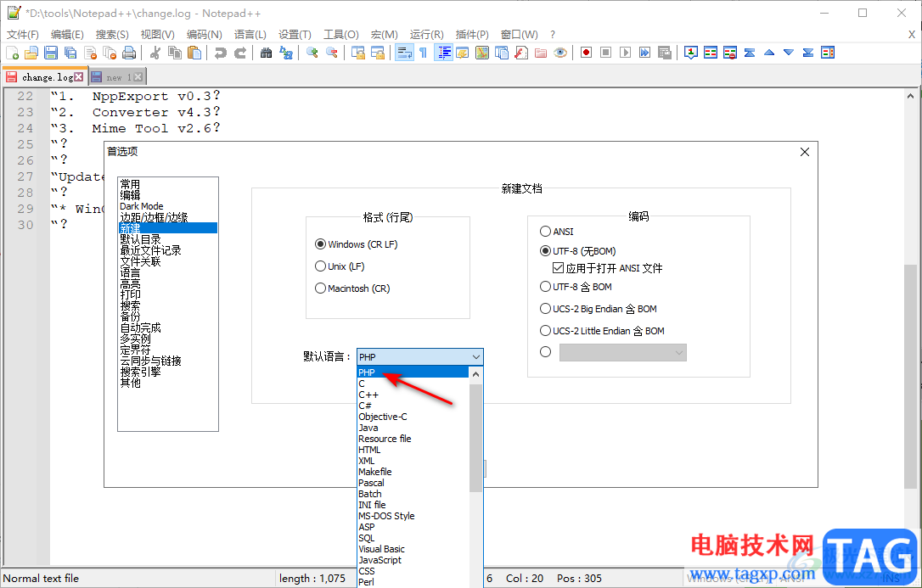The height and width of the screenshot is (588, 922).
Task: Click the Print toolbar icon
Action: coord(129,53)
